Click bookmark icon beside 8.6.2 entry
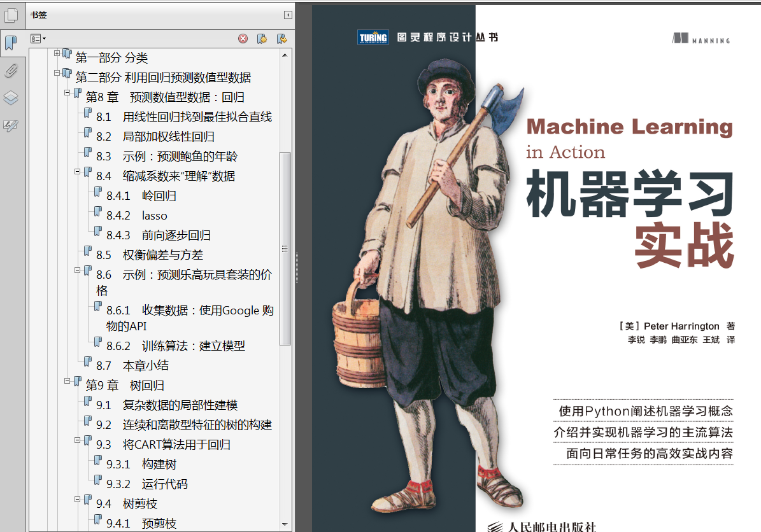Image resolution: width=761 pixels, height=532 pixels. (x=98, y=342)
